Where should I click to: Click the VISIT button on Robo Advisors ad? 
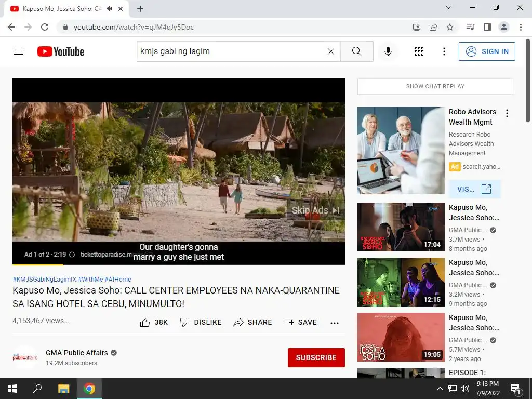[474, 189]
